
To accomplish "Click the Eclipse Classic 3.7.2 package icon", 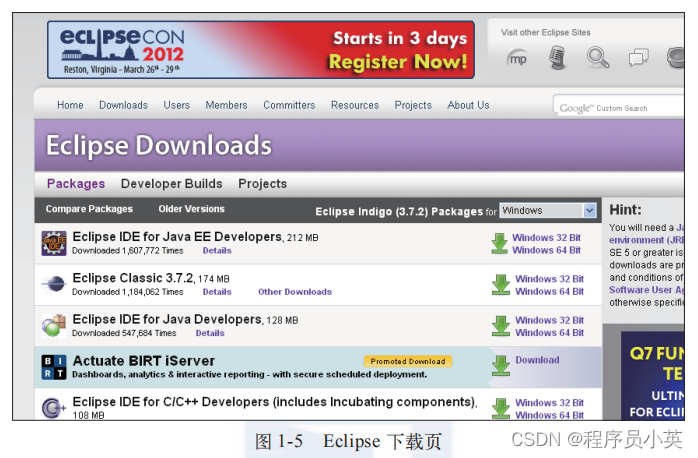I will [54, 284].
